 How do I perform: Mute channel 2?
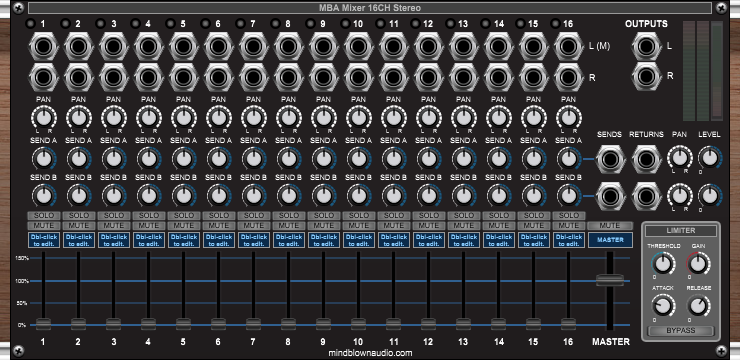click(78, 226)
